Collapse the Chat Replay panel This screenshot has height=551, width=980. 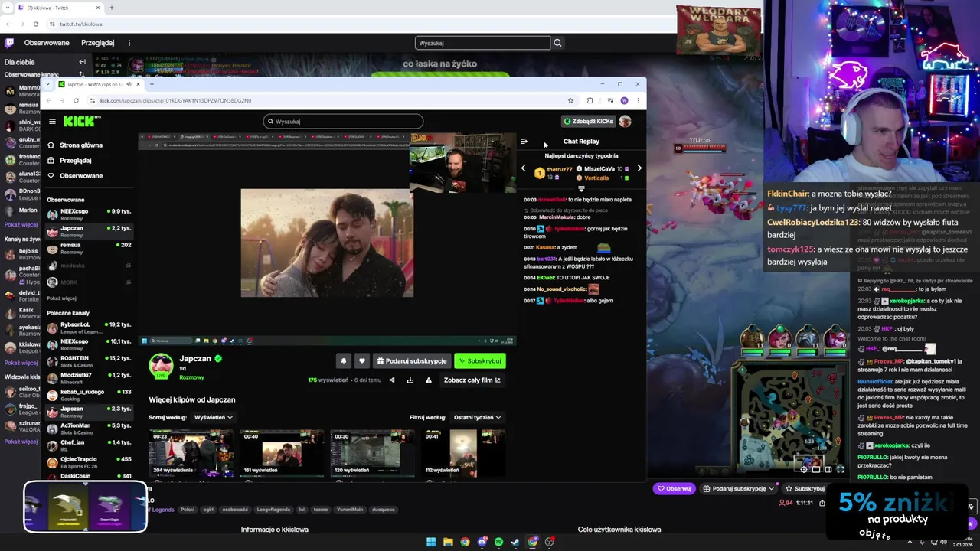pyautogui.click(x=524, y=141)
